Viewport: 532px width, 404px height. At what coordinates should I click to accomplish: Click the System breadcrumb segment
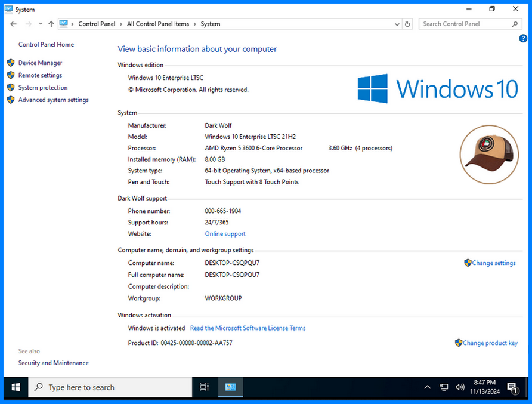pyautogui.click(x=211, y=24)
